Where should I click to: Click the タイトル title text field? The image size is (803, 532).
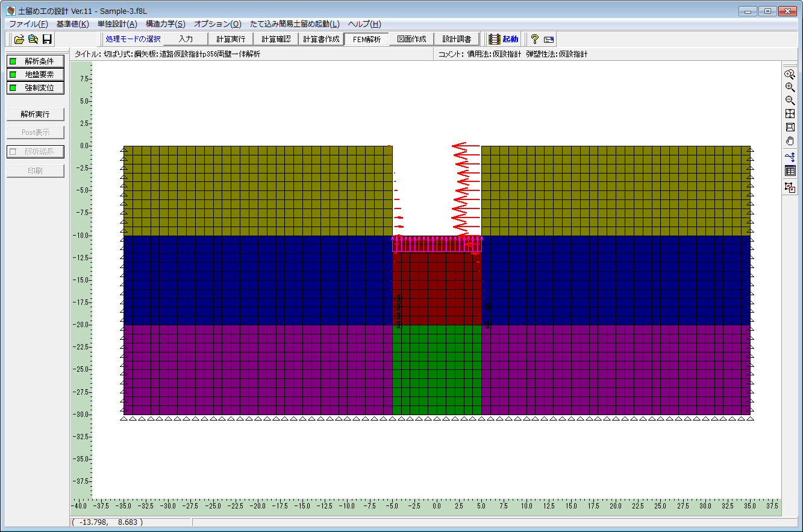[252, 54]
